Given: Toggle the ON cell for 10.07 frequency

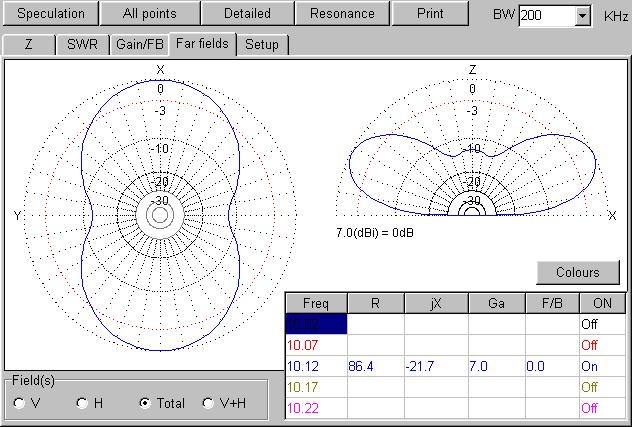Looking at the screenshot, I should click(602, 345).
